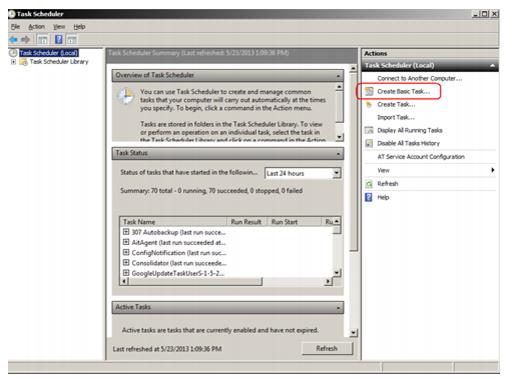Screen dimensions: 507x382
Task: Click the Refresh button at bottom
Action: (327, 349)
